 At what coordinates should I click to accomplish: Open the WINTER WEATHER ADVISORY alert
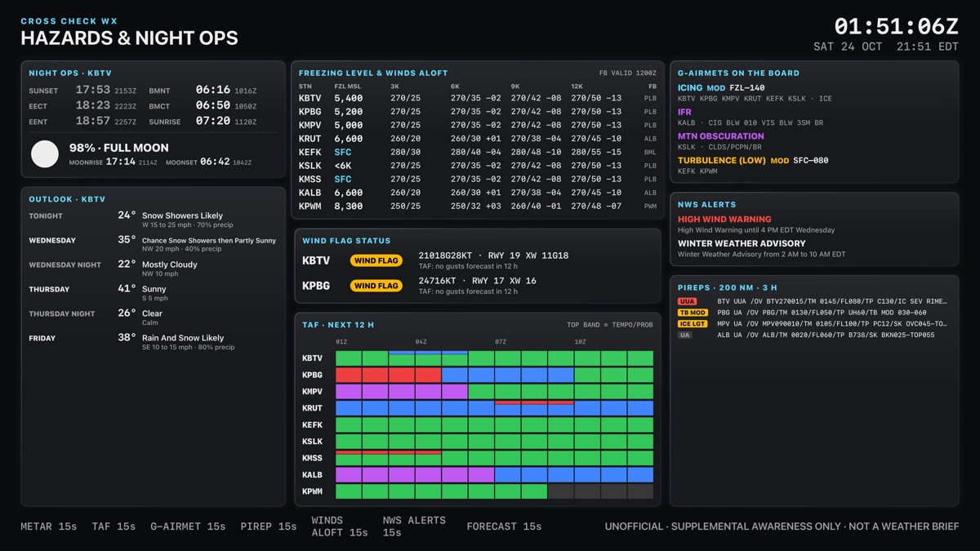742,243
